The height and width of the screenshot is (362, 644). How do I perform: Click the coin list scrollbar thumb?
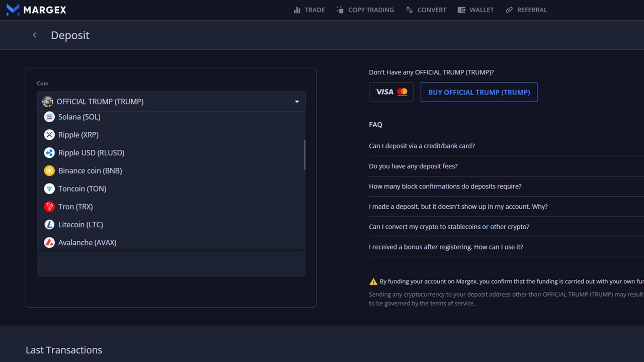pyautogui.click(x=304, y=155)
